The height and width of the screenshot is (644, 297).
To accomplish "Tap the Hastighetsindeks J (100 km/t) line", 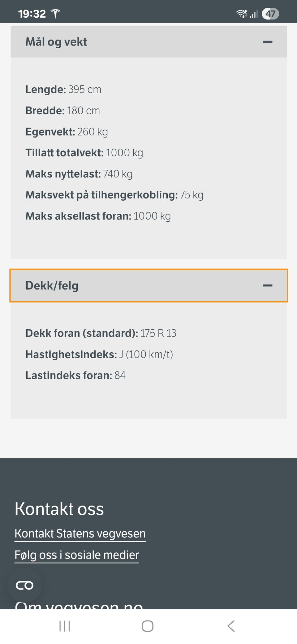I will pyautogui.click(x=99, y=354).
